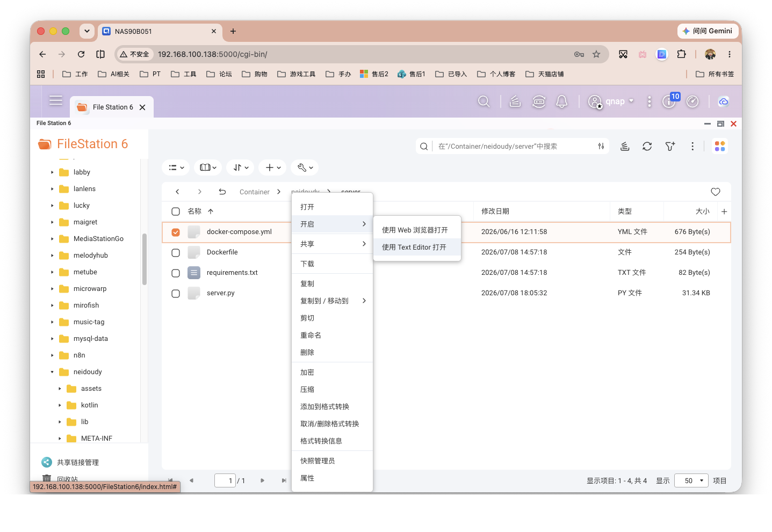Sort by 修改日期 column header

(495, 212)
